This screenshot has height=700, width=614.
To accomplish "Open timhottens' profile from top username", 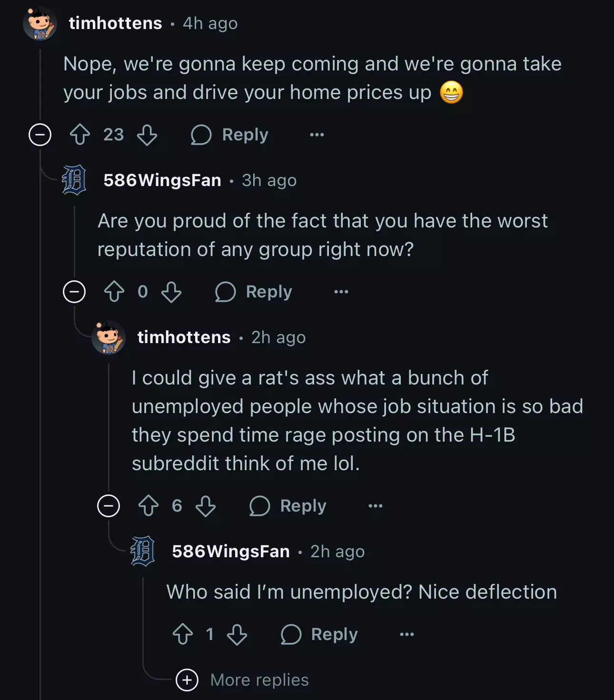I will point(116,23).
